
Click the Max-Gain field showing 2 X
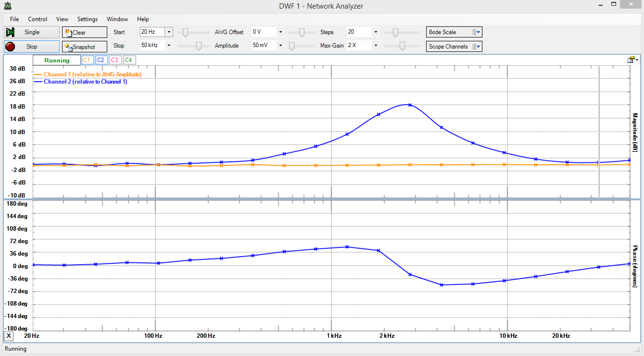[359, 46]
